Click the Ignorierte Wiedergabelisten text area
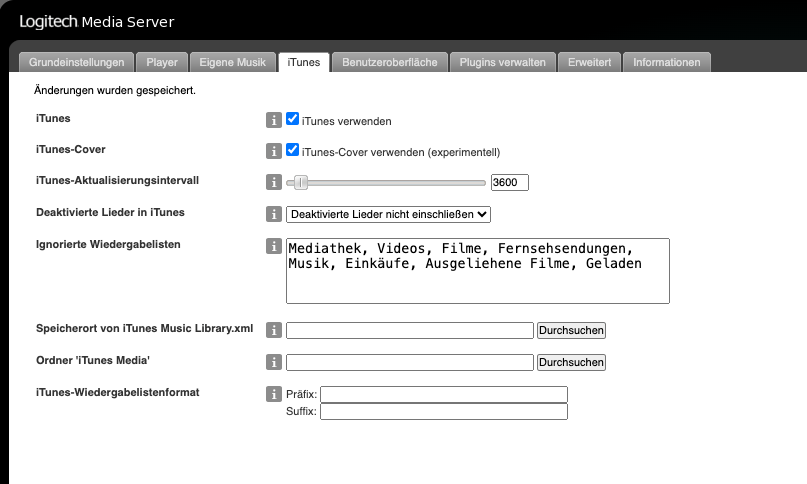This screenshot has height=484, width=807. click(477, 270)
